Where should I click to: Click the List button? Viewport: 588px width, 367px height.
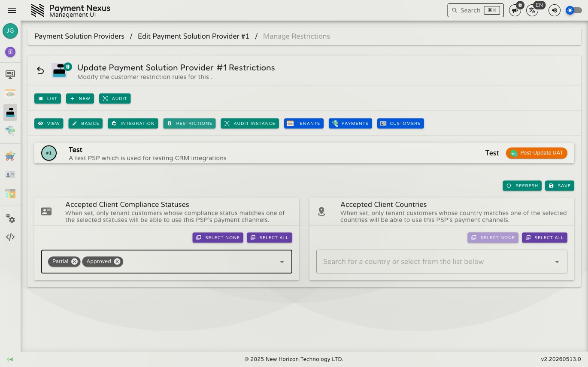48,98
